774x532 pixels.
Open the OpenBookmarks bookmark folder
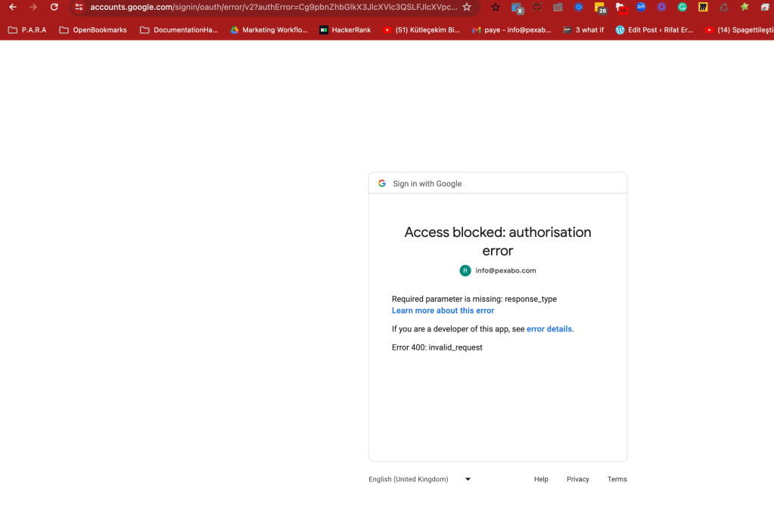93,30
